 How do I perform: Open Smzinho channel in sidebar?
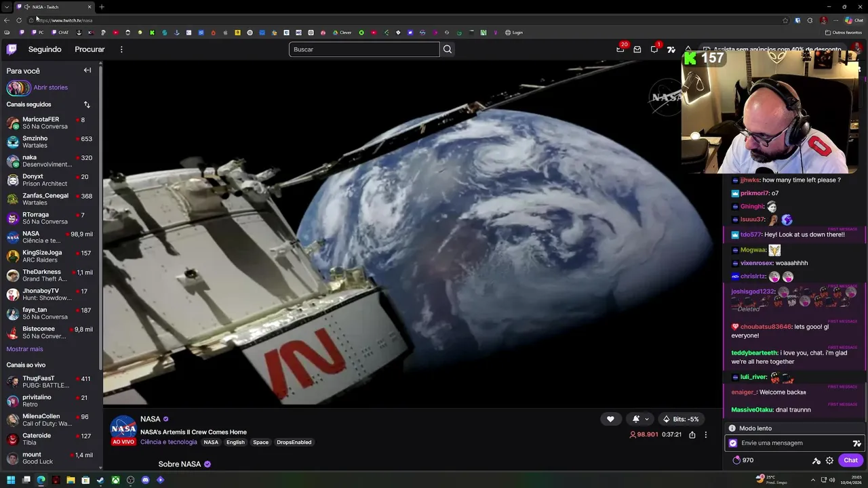point(51,142)
